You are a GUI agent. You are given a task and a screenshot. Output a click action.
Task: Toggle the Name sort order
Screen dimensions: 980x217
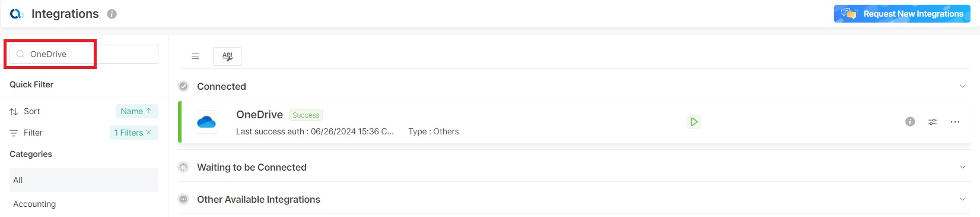coord(136,111)
